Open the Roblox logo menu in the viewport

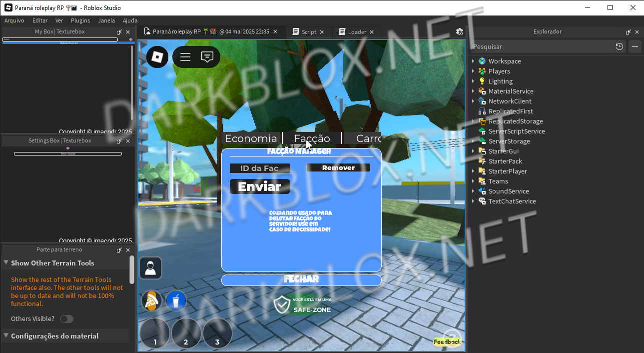click(157, 56)
